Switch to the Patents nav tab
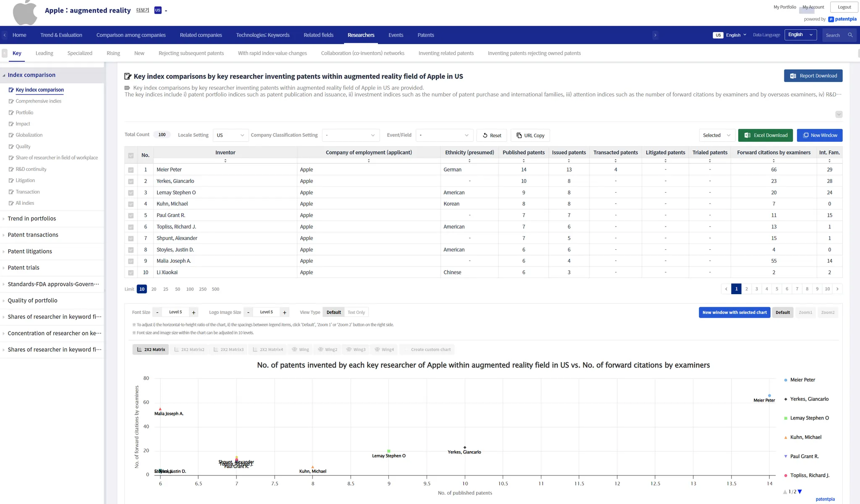The width and height of the screenshot is (860, 504). tap(425, 35)
